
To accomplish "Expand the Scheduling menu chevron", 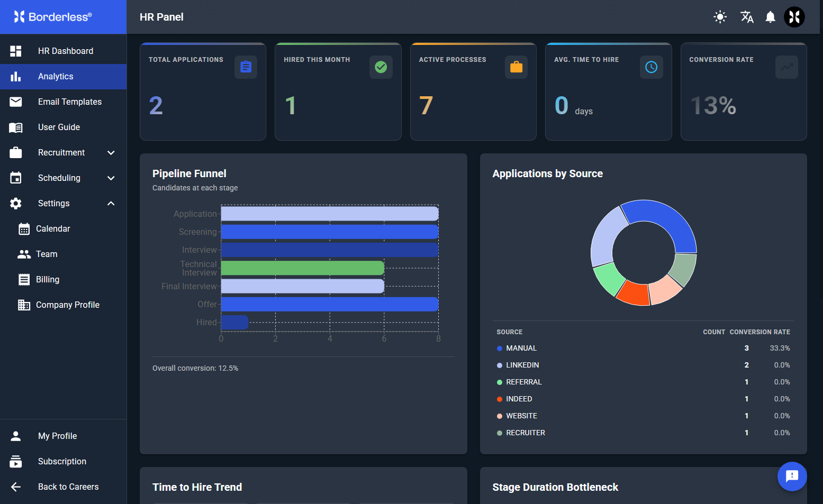I will click(111, 178).
